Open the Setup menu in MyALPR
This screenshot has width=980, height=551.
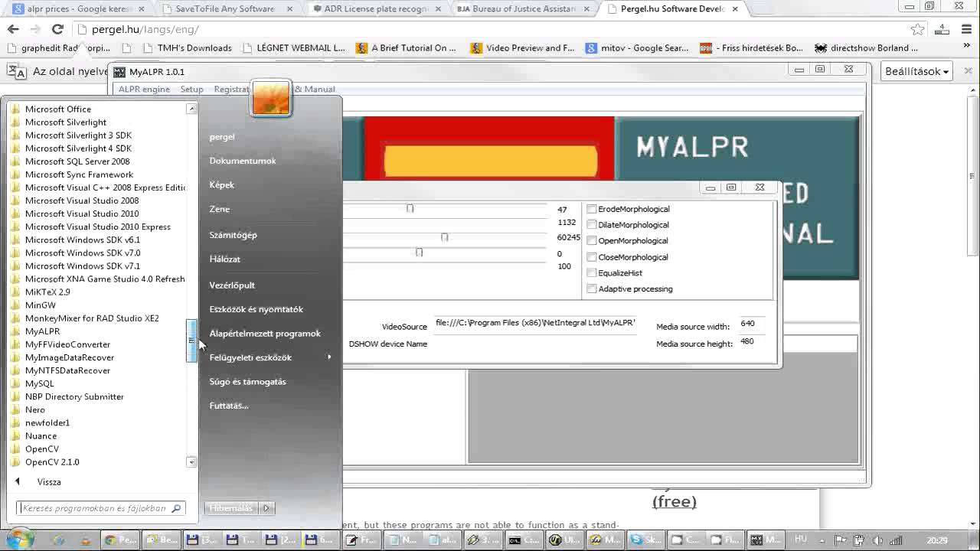191,90
